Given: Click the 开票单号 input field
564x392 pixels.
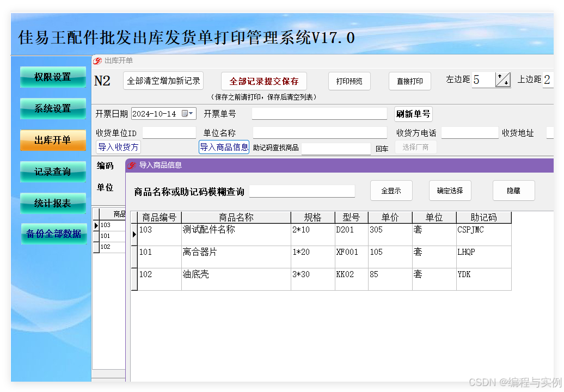Looking at the screenshot, I should coord(320,114).
